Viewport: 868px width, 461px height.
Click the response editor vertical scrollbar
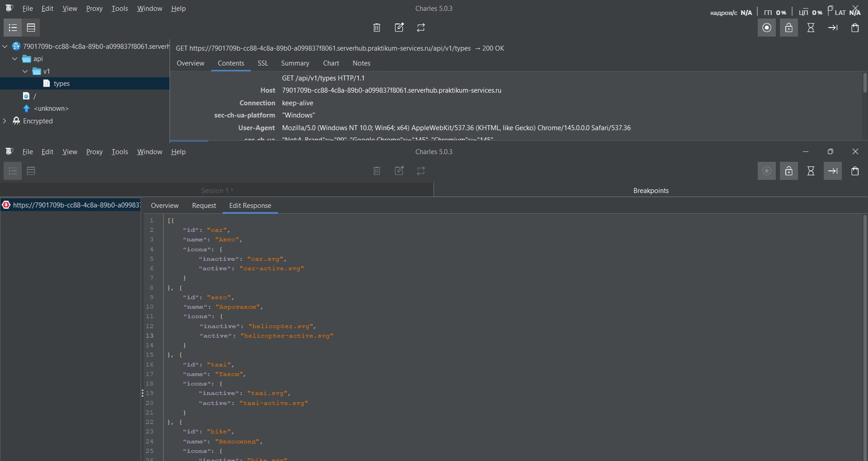point(864,316)
